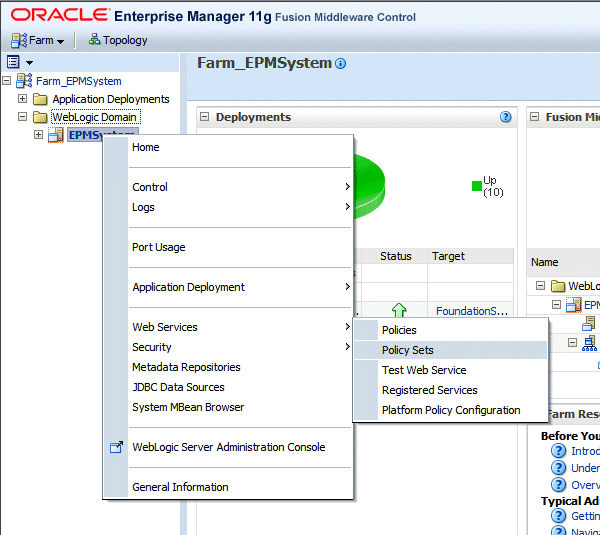Screen dimensions: 600x535
Task: Collapse the Deployments panel
Action: point(205,117)
